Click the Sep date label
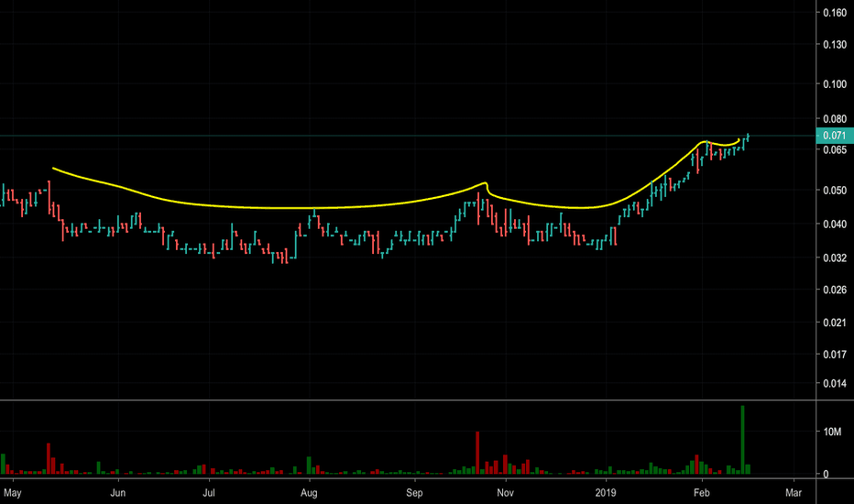Viewport: 854px width, 504px height. tap(414, 493)
